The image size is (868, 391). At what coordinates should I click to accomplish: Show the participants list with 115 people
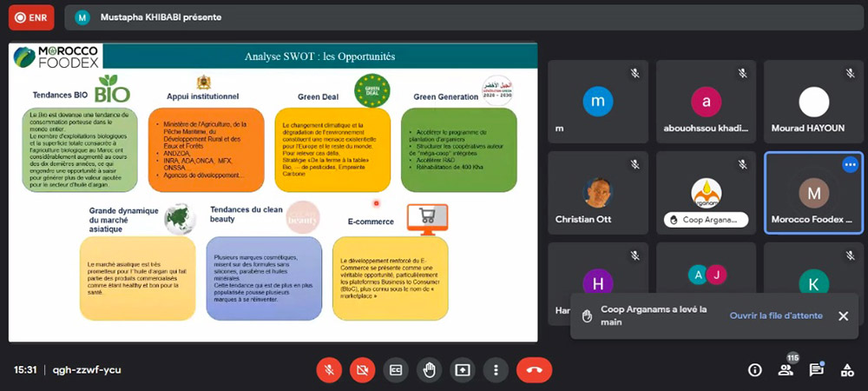[786, 369]
